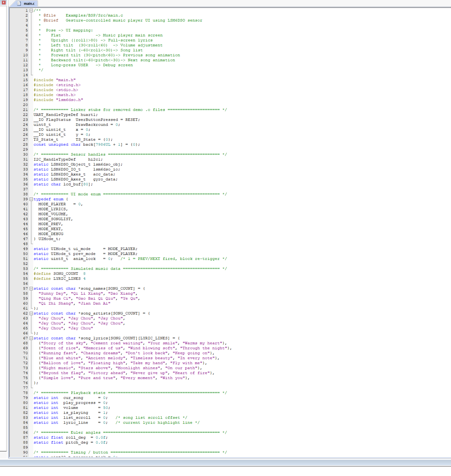Image resolution: width=451 pixels, height=476 pixels.
Task: Collapse the header comment block at line 1
Action: [31, 10]
